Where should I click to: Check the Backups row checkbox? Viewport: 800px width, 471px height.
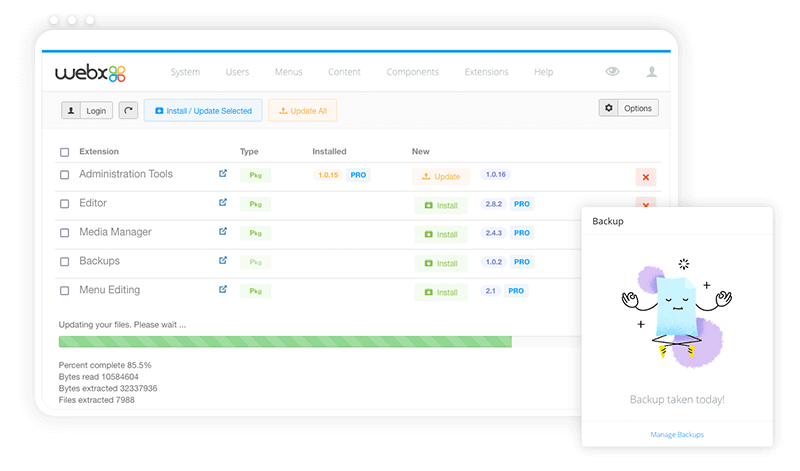64,262
